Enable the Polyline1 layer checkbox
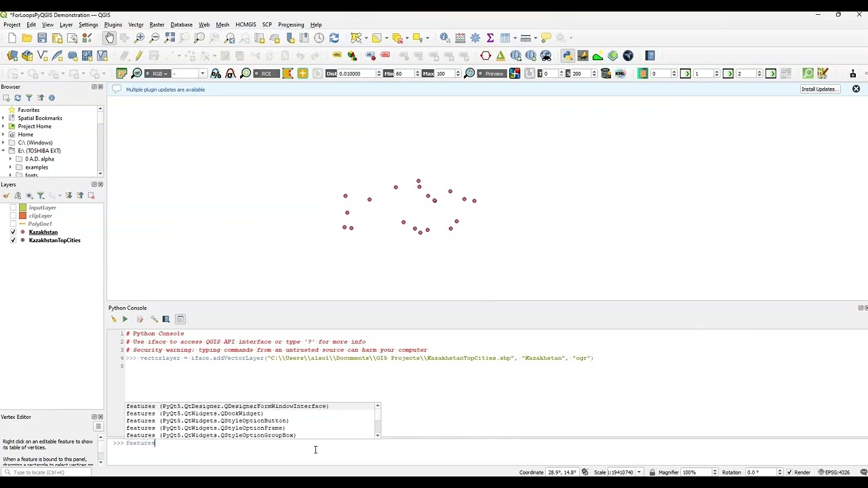The height and width of the screenshot is (488, 868). [13, 224]
